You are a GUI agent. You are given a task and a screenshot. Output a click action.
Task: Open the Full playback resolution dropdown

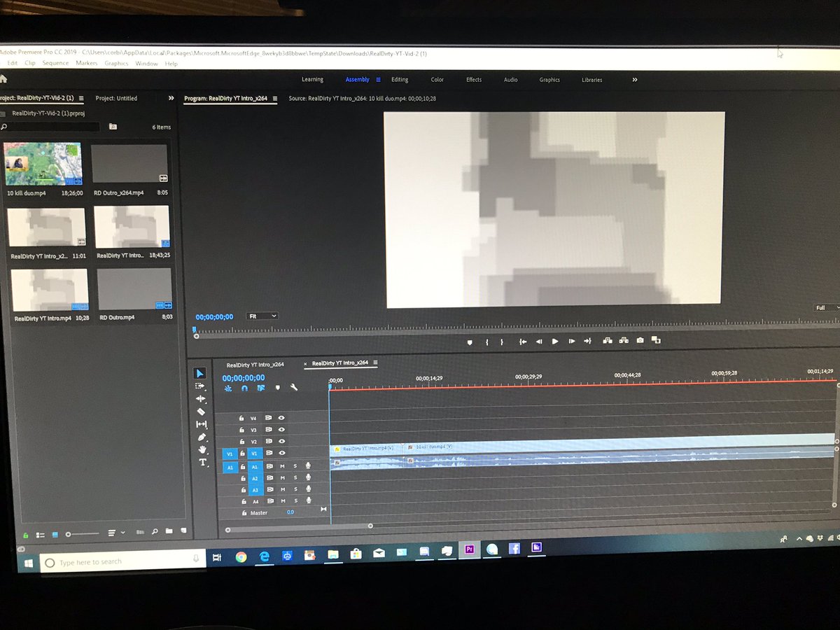[x=825, y=308]
